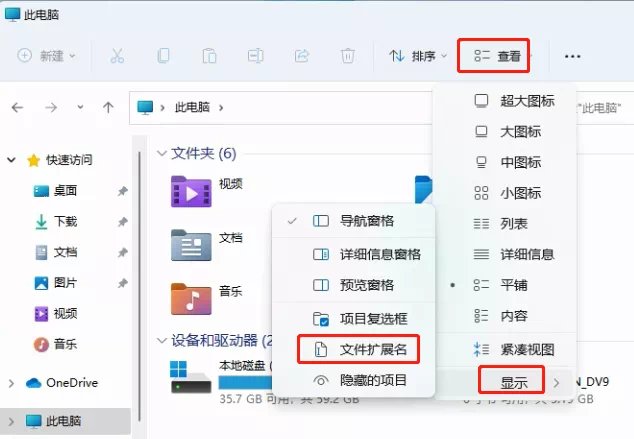
Task: Select 中图标 medium icons view
Action: point(505,162)
